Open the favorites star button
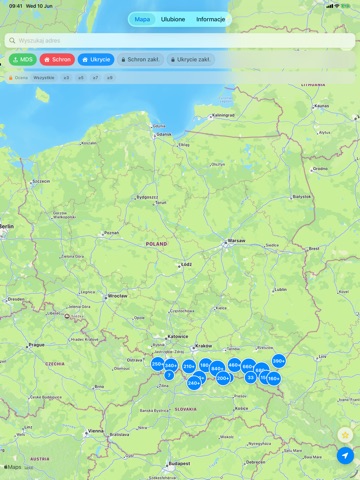Viewport: 360px width, 480px height. (x=345, y=435)
